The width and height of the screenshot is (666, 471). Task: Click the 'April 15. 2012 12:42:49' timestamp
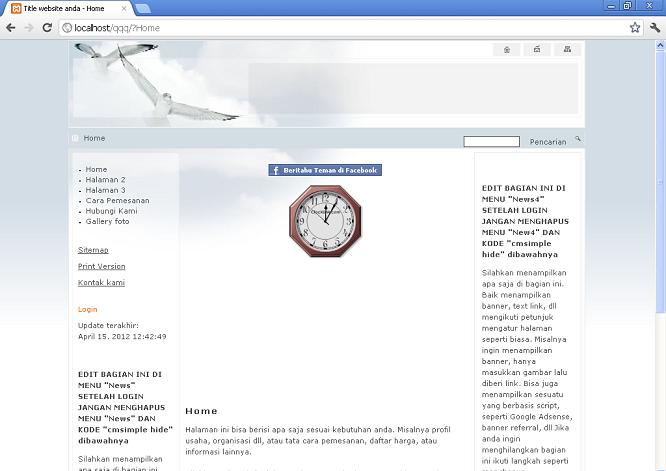coord(122,336)
